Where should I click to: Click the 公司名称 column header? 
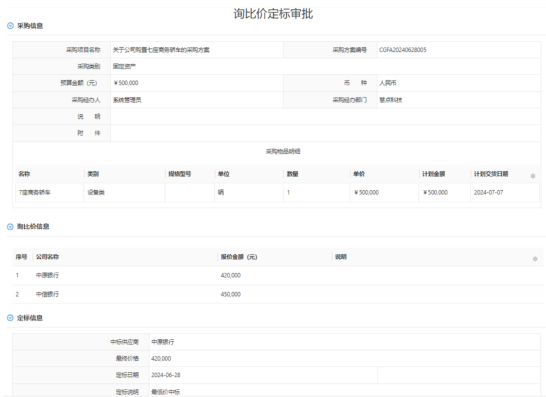[x=47, y=257]
